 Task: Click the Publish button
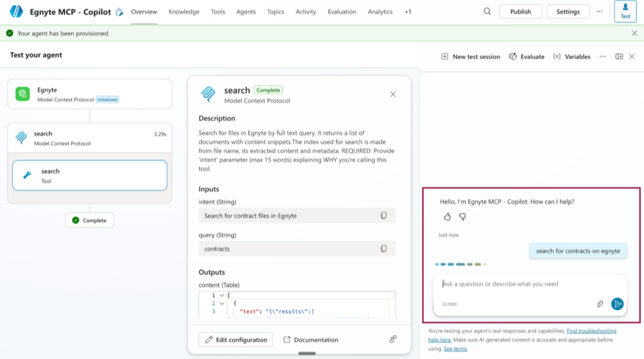520,12
